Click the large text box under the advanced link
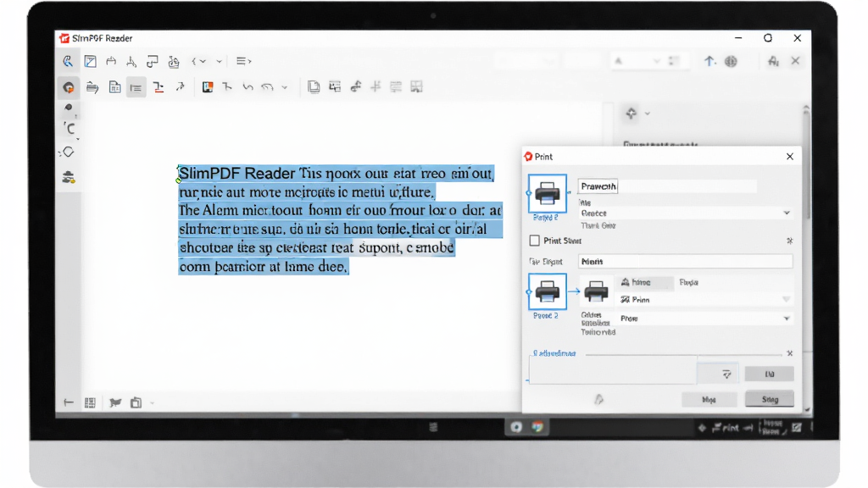This screenshot has height=488, width=868. point(612,370)
